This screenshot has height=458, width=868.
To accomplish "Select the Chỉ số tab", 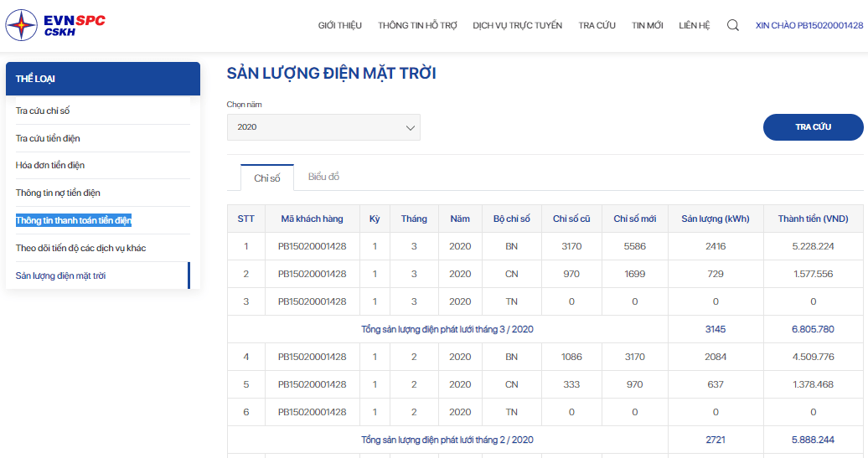I will (x=266, y=178).
